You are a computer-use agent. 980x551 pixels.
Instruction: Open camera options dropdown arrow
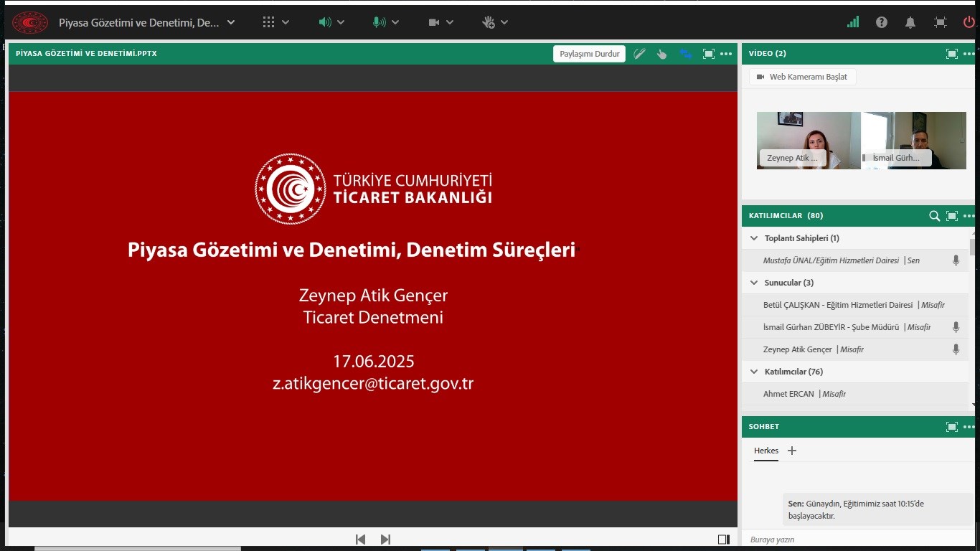[x=450, y=22]
